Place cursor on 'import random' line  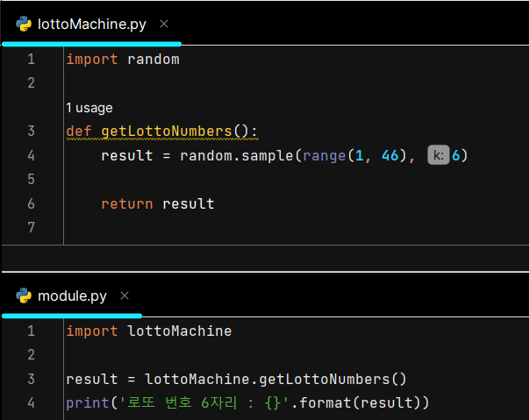(x=123, y=60)
